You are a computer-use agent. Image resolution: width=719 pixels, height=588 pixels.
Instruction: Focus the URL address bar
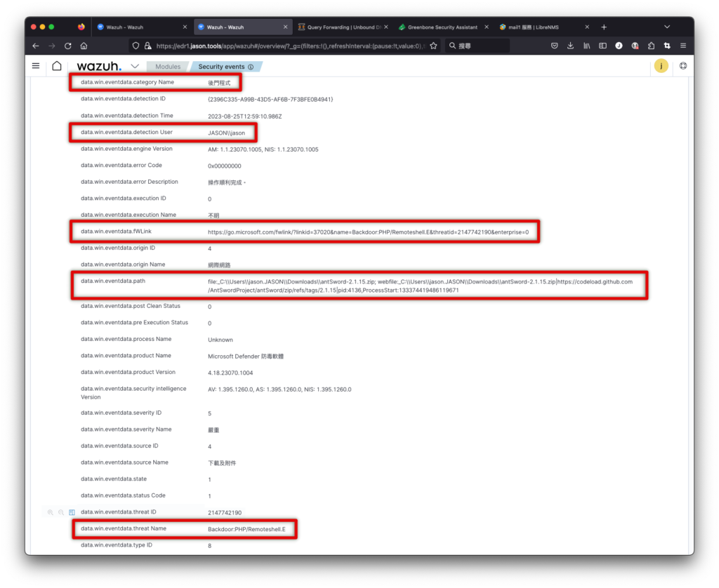[x=291, y=46]
